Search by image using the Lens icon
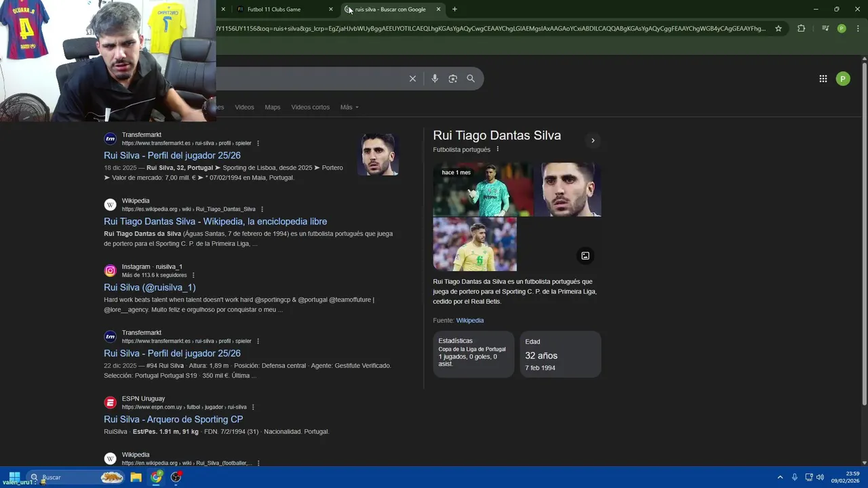This screenshot has height=488, width=868. pos(453,79)
